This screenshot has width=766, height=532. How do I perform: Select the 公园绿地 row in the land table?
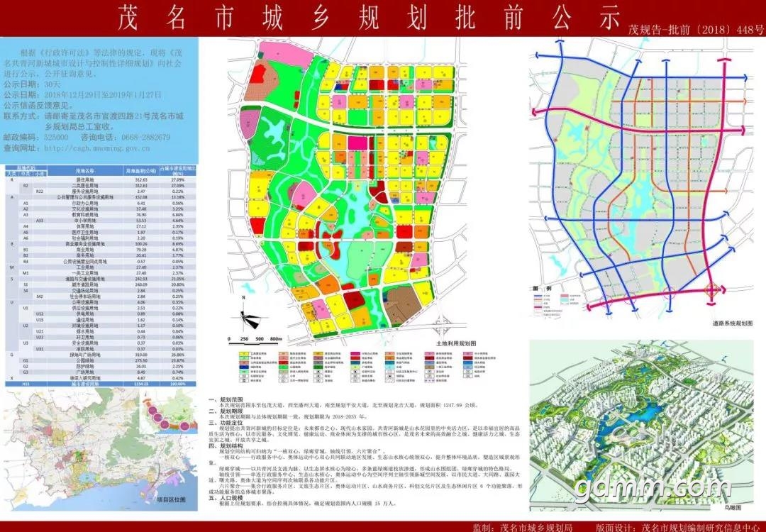point(101,360)
